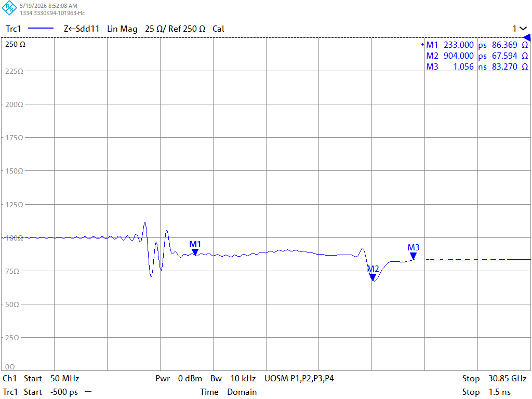Screen dimensions: 532x399
Task: Click the 50Ω axis label
Action: point(12,304)
